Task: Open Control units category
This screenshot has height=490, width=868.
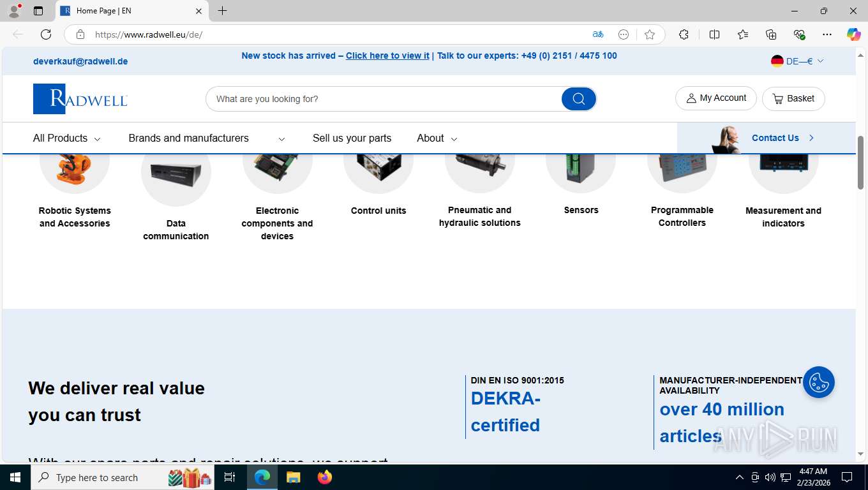Action: click(x=378, y=211)
